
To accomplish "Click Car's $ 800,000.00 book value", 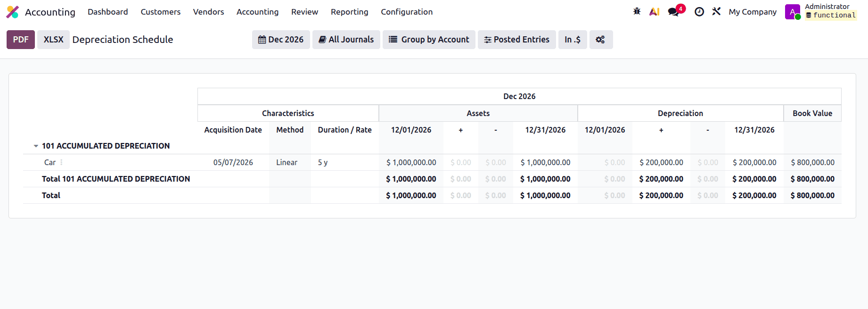I will point(813,162).
